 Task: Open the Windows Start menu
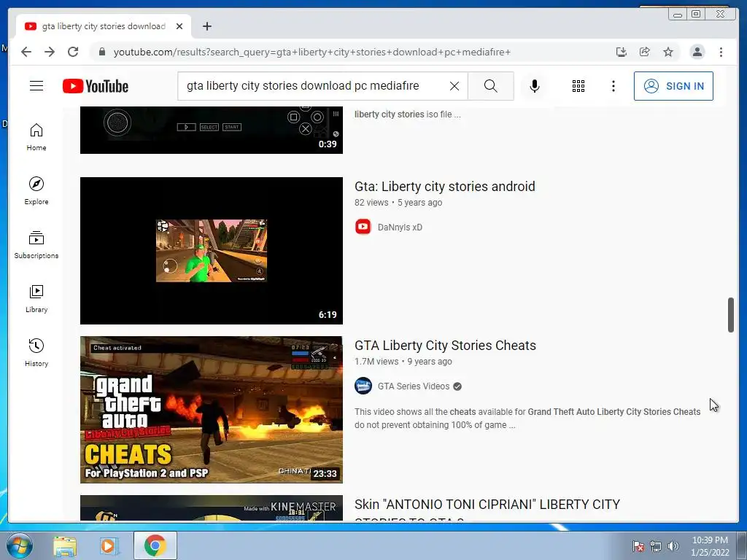tap(19, 545)
